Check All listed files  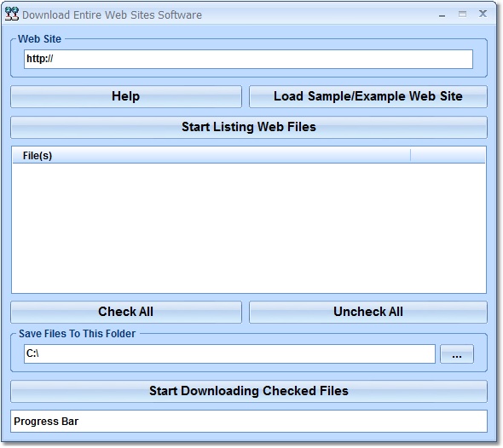(x=126, y=312)
